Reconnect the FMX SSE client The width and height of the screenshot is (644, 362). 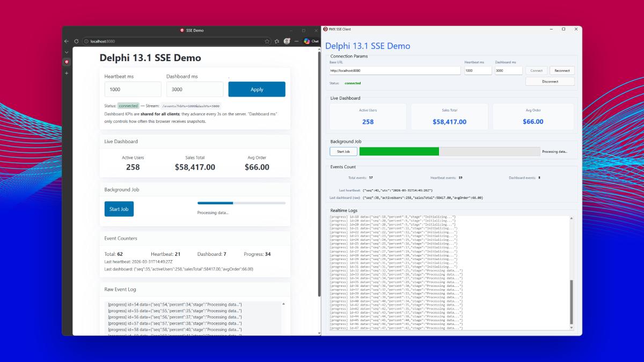point(562,70)
